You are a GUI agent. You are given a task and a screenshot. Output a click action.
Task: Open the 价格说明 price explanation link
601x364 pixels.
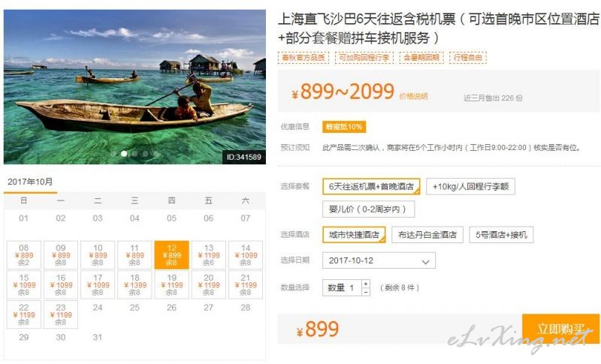point(413,97)
